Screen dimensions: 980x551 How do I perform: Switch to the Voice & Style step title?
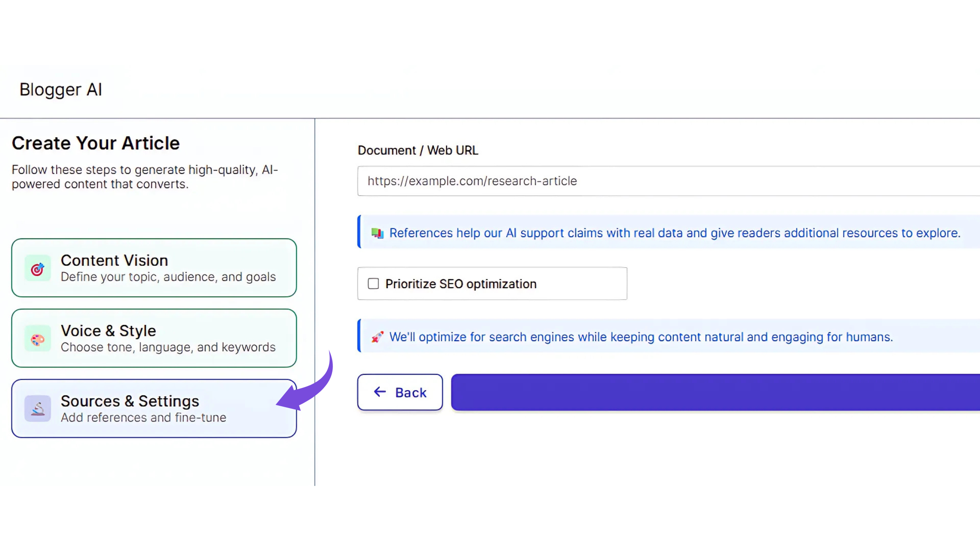click(x=108, y=331)
